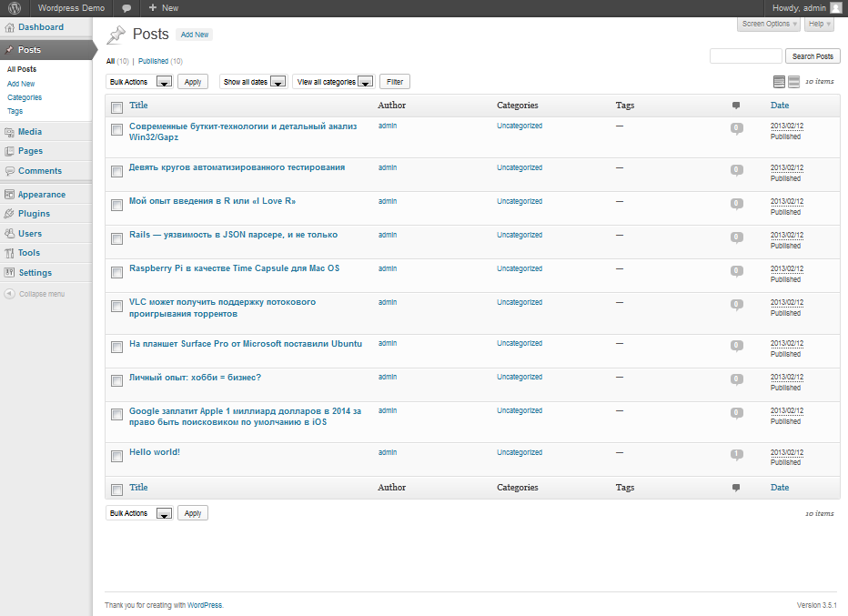Image resolution: width=848 pixels, height=616 pixels.
Task: Click the Posts pushpin sidebar icon
Action: pos(9,50)
